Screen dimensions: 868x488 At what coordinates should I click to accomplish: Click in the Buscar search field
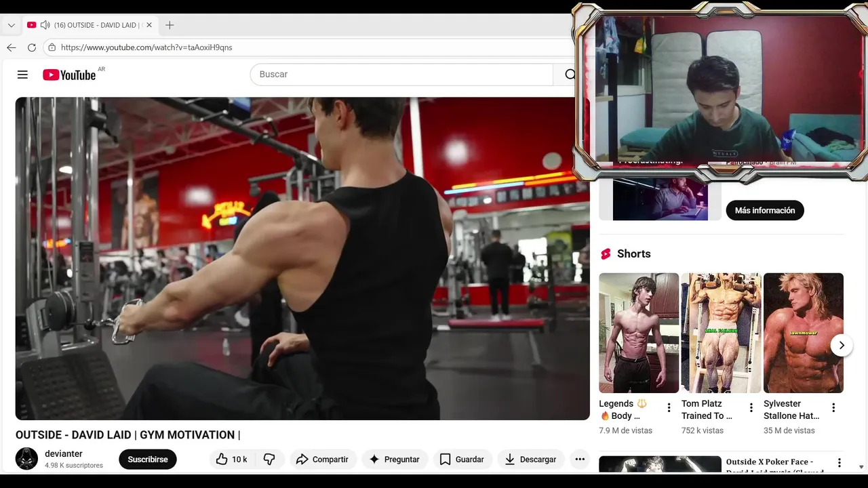pos(401,75)
